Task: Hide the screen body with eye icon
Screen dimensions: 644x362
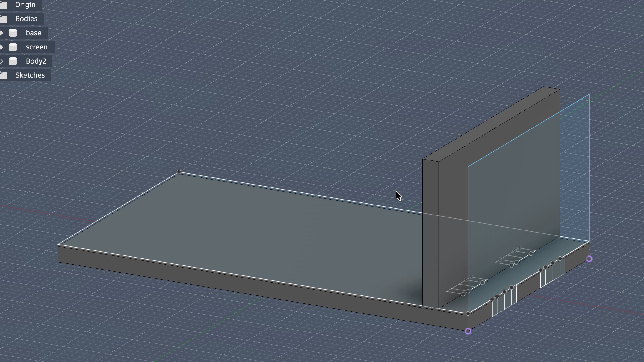Action: (x=1, y=47)
